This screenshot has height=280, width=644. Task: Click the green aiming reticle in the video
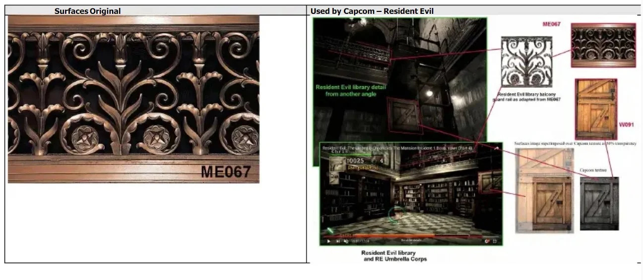(397, 214)
